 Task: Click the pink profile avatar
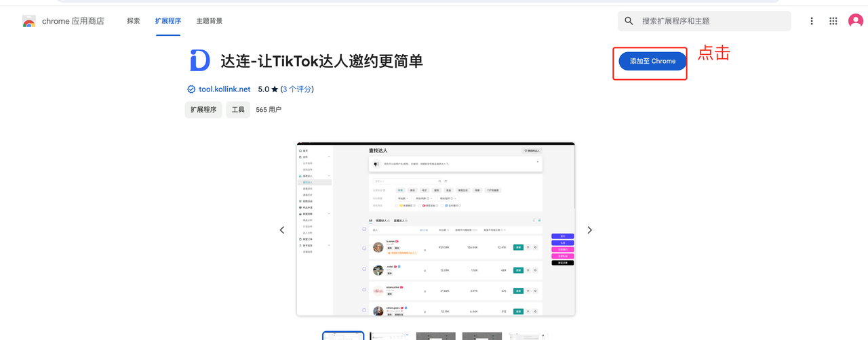click(x=856, y=21)
